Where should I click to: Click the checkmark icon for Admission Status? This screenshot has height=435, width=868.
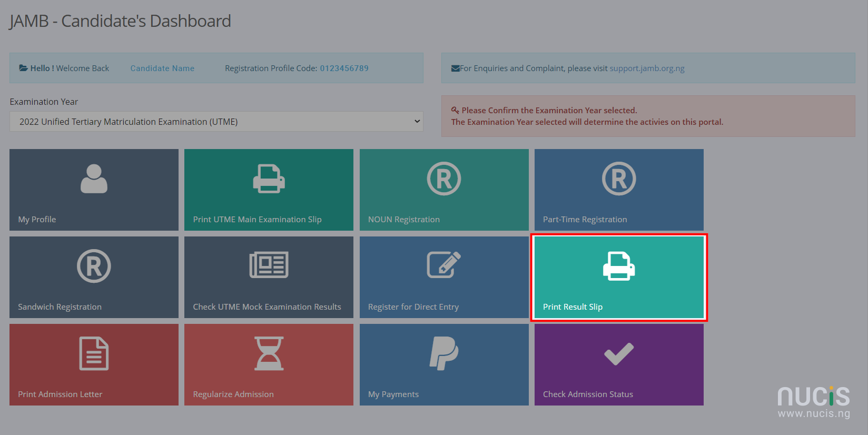click(619, 354)
